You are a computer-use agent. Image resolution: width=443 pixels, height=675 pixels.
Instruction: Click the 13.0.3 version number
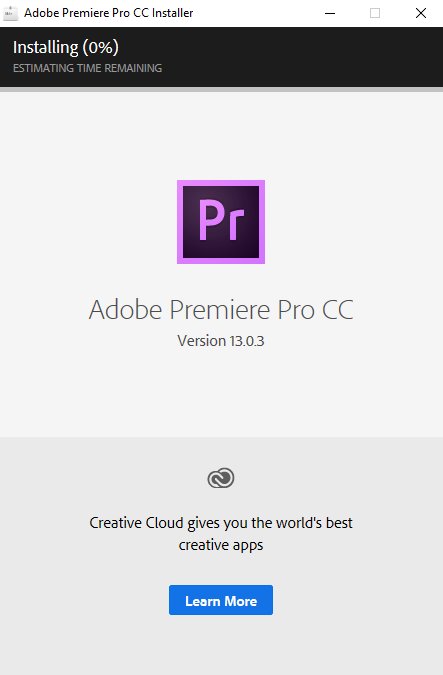coord(247,341)
